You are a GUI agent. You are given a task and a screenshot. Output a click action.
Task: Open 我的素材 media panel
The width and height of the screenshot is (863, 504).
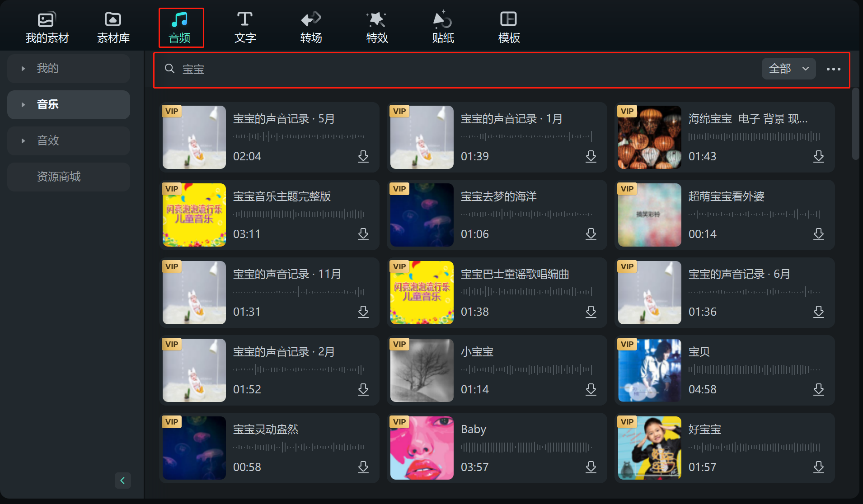point(47,26)
